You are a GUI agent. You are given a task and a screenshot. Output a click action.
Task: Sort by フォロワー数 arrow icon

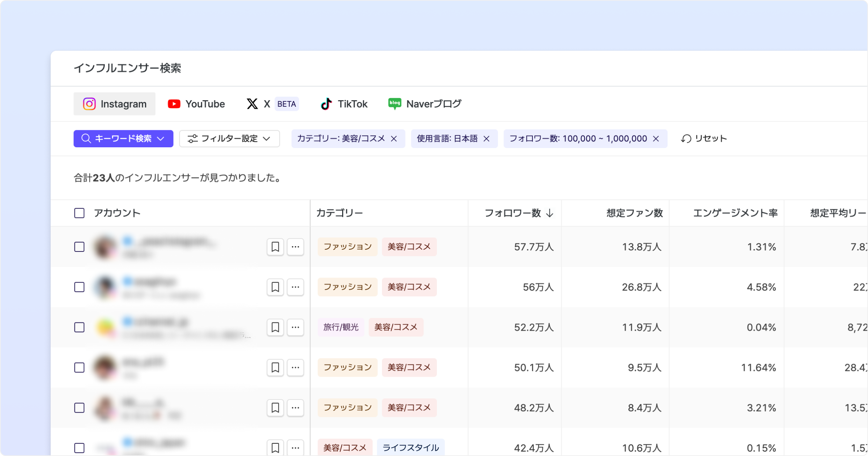pos(549,213)
